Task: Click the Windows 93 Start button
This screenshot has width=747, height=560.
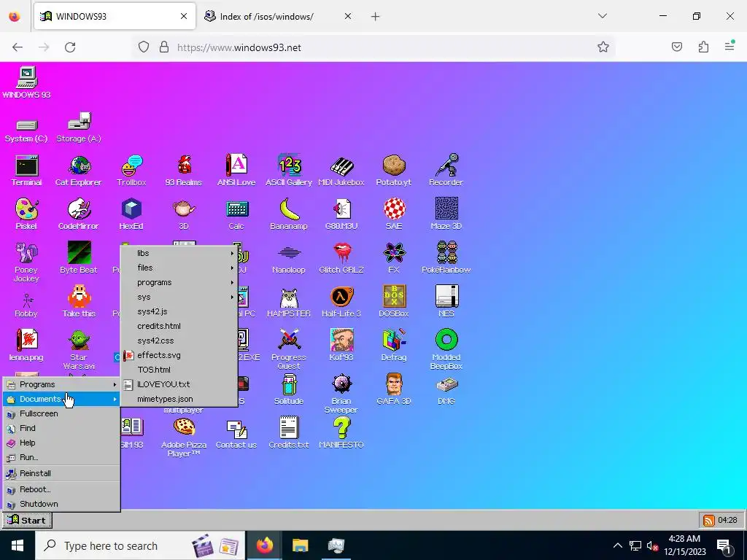Action: 27,520
